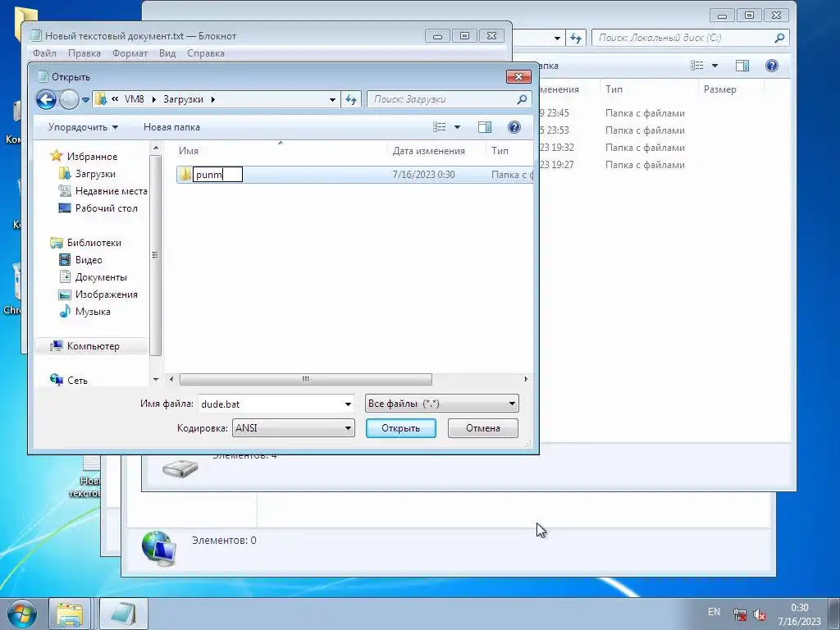The height and width of the screenshot is (630, 840).
Task: Refresh the Загрузки folder view in the dialog
Action: click(x=351, y=99)
